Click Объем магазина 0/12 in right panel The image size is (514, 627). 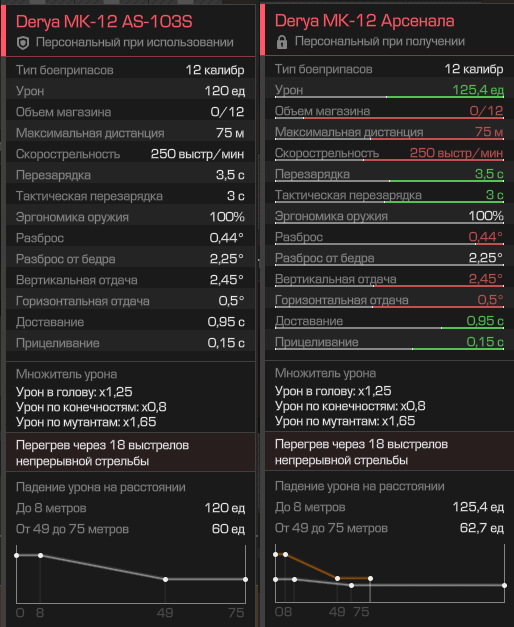point(389,111)
